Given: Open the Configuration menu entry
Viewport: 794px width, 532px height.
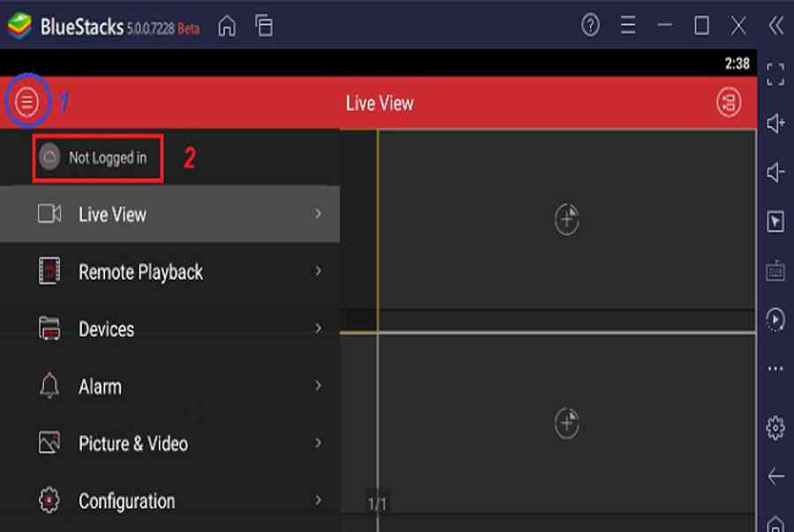Looking at the screenshot, I should pyautogui.click(x=126, y=500).
